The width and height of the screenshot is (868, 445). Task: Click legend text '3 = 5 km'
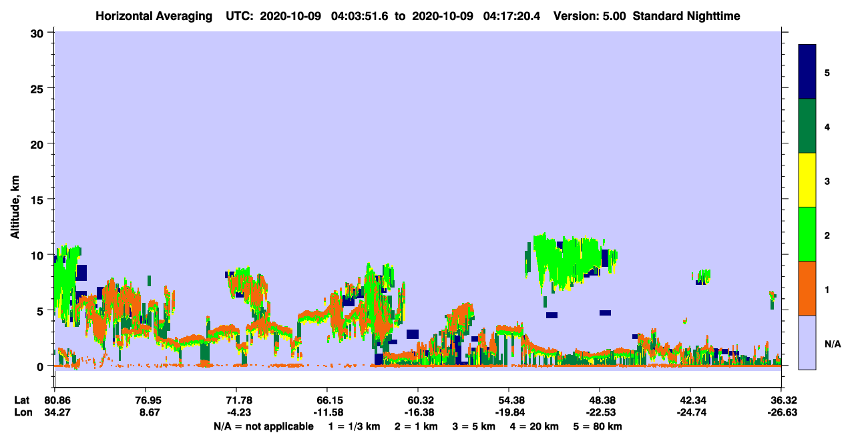coord(474,426)
